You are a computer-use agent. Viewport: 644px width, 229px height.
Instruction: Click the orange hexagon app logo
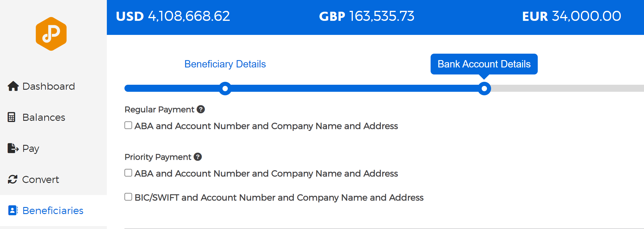51,34
